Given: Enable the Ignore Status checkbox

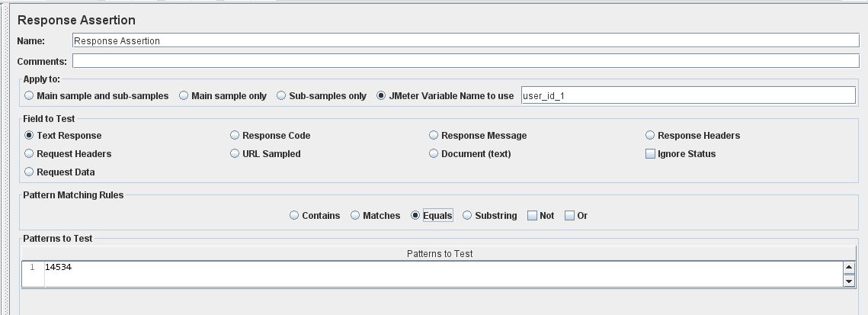Looking at the screenshot, I should click(651, 154).
